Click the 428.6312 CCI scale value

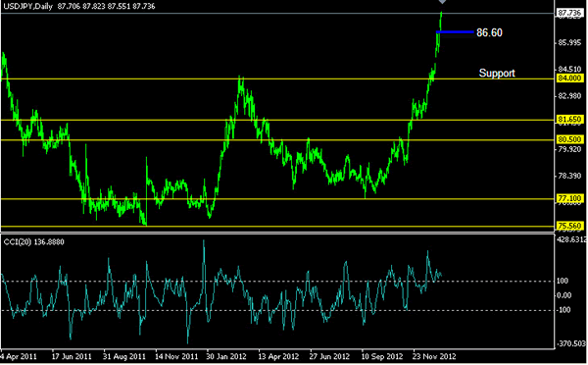tap(572, 239)
